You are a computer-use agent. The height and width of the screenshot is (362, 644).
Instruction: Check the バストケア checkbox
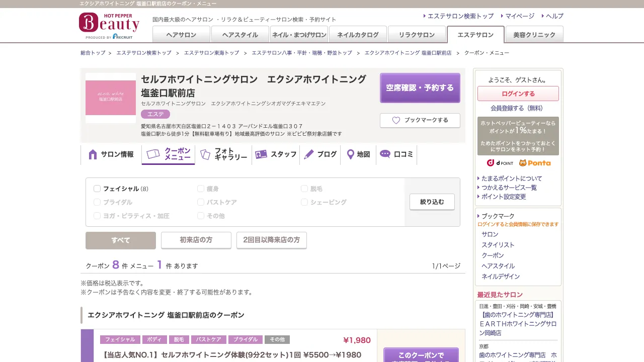pos(201,202)
